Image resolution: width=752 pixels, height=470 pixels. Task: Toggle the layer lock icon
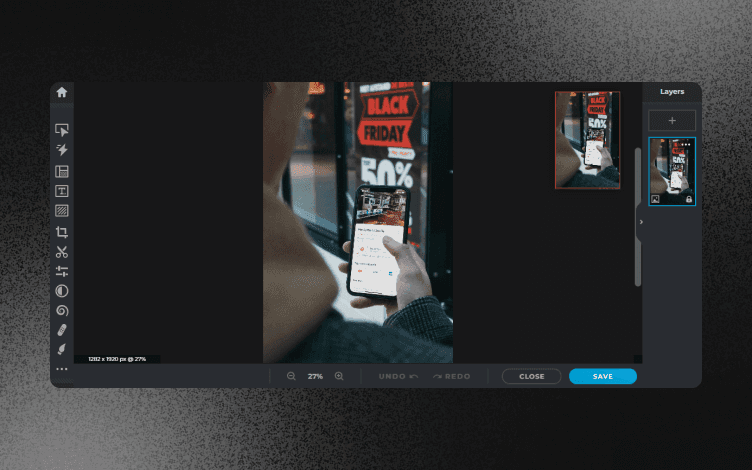[689, 199]
